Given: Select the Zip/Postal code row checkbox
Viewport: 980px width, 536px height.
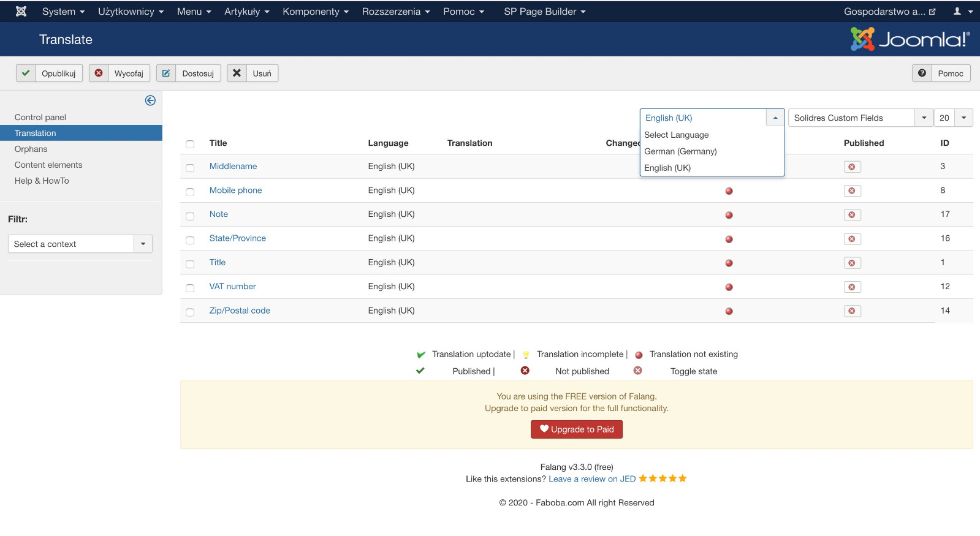Looking at the screenshot, I should tap(190, 312).
